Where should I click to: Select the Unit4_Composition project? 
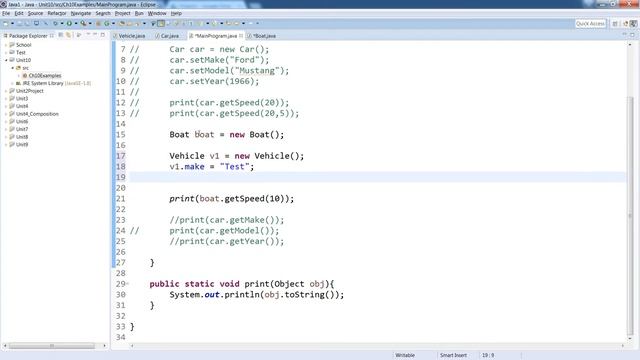click(37, 114)
